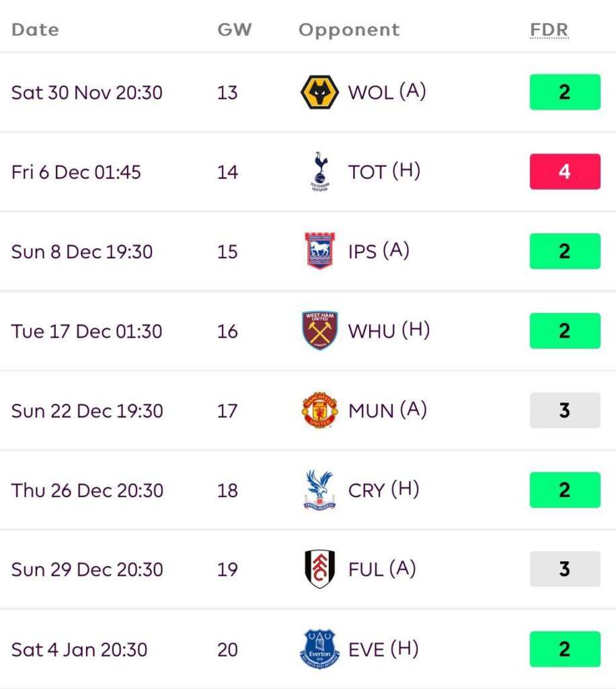
Task: Select the EVE (H) opponent text
Action: pyautogui.click(x=383, y=649)
